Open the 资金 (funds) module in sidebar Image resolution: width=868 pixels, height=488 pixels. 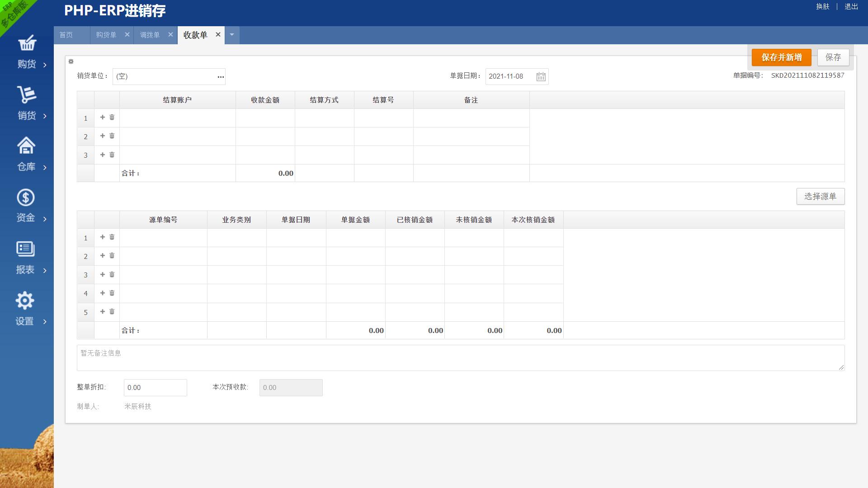coord(26,206)
